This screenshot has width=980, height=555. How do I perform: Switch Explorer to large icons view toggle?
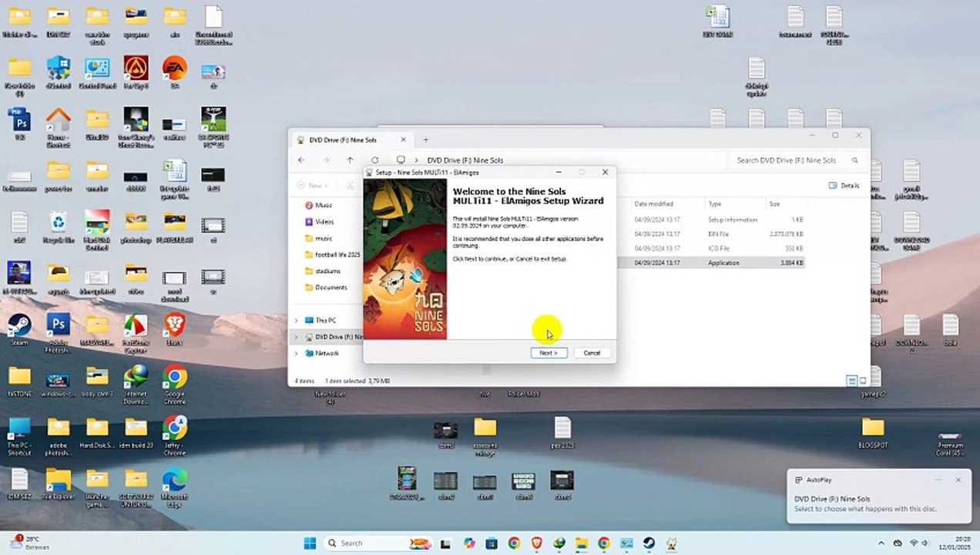(x=863, y=381)
